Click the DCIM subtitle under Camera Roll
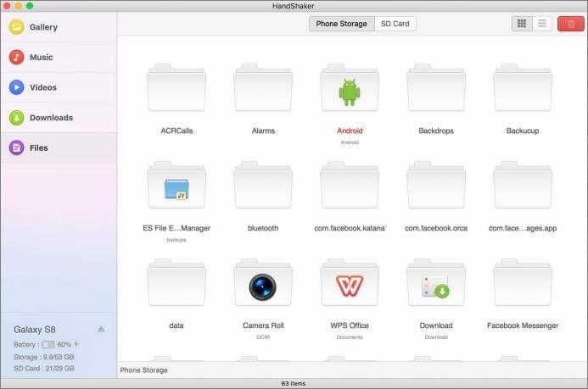 click(x=263, y=337)
